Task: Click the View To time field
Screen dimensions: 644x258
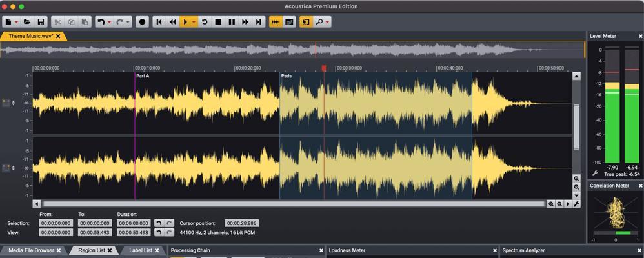Action: point(95,233)
